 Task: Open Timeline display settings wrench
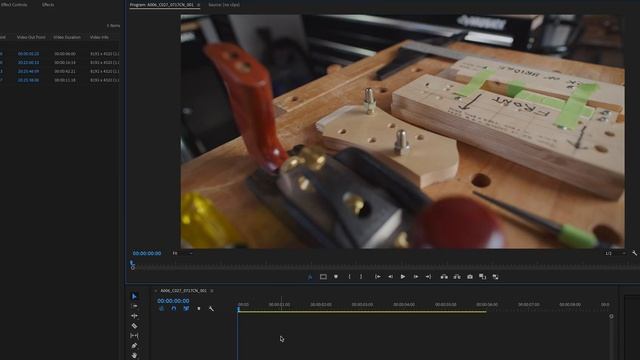tap(211, 309)
